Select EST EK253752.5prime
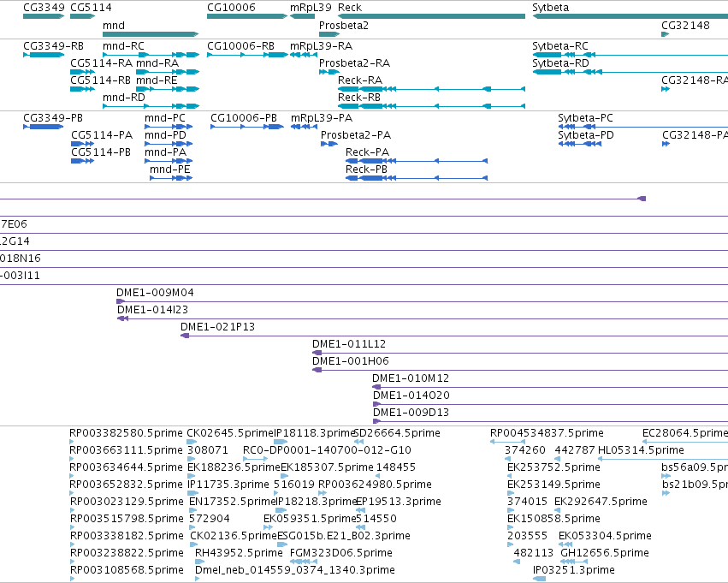The width and height of the screenshot is (728, 583). point(553,467)
